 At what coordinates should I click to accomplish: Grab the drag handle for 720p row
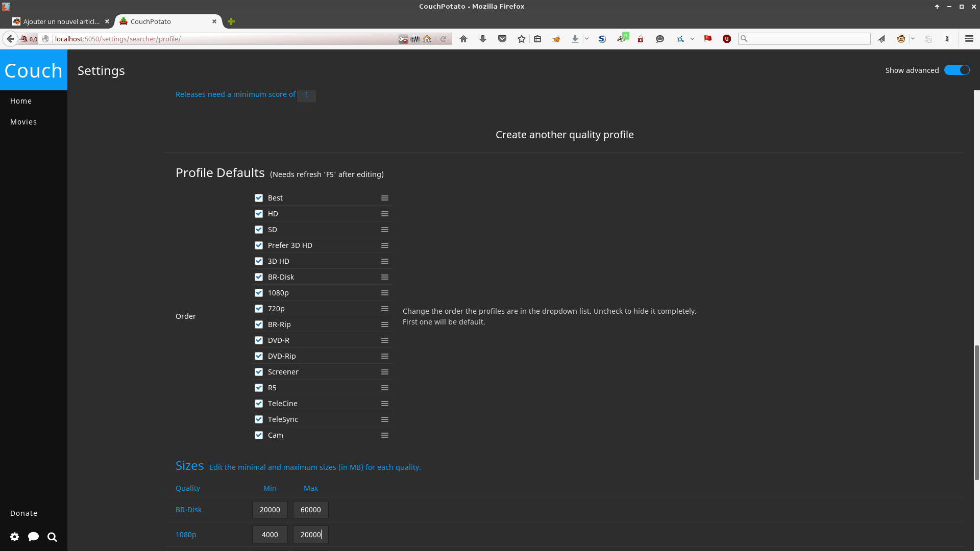pyautogui.click(x=385, y=309)
